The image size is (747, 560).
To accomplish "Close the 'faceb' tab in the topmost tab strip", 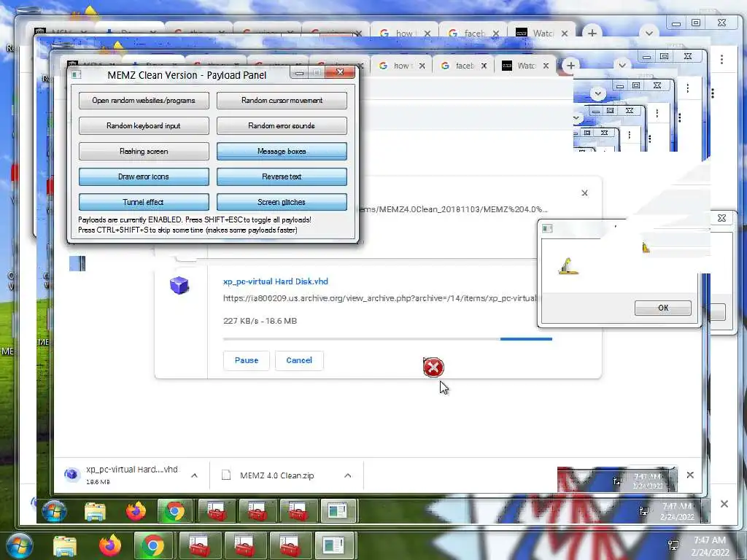I will [x=496, y=34].
